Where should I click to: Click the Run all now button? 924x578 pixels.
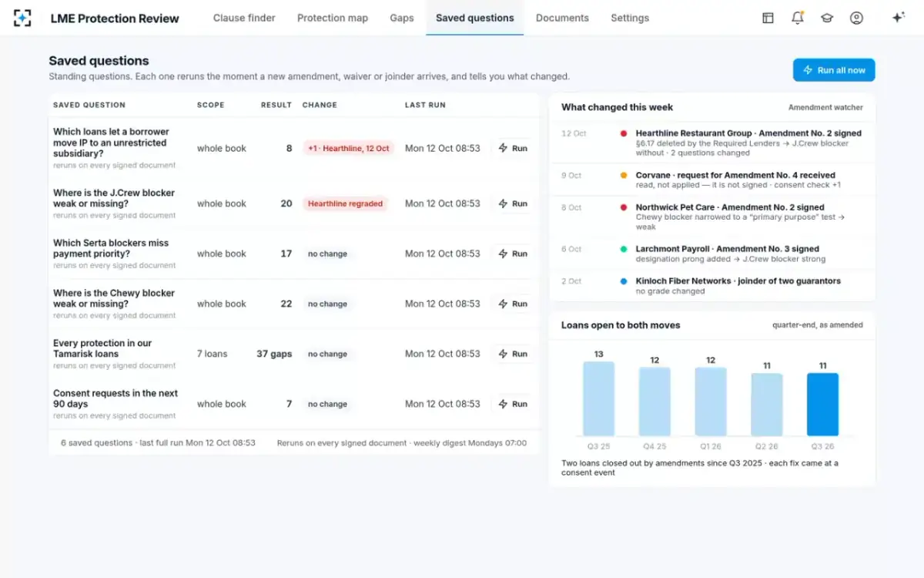834,70
